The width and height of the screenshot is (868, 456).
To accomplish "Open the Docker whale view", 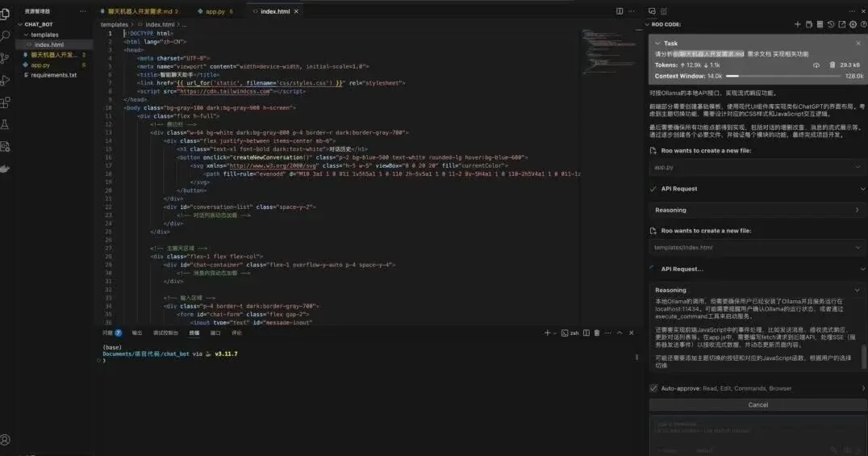I will pos(5,169).
